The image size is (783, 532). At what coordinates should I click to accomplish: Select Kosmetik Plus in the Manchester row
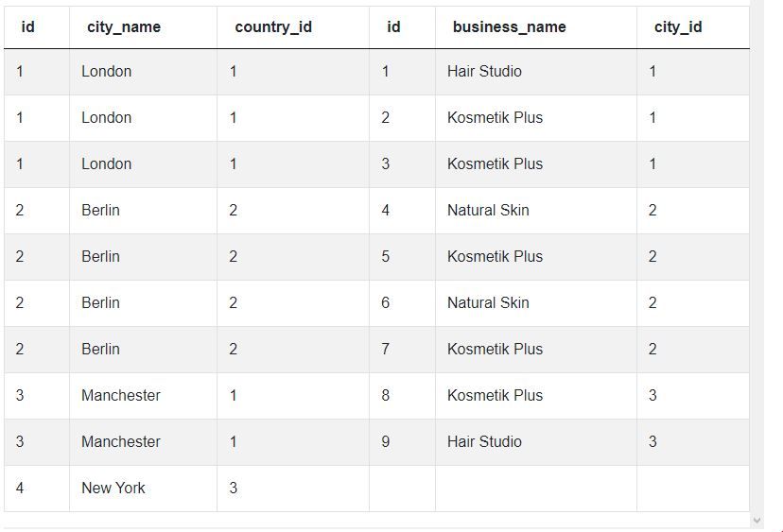[495, 396]
